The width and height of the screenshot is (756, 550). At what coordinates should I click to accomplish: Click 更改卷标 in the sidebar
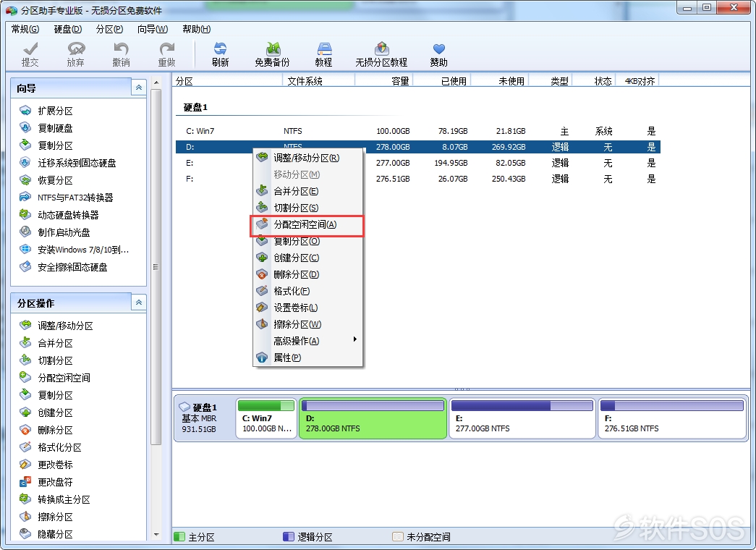pos(46,465)
